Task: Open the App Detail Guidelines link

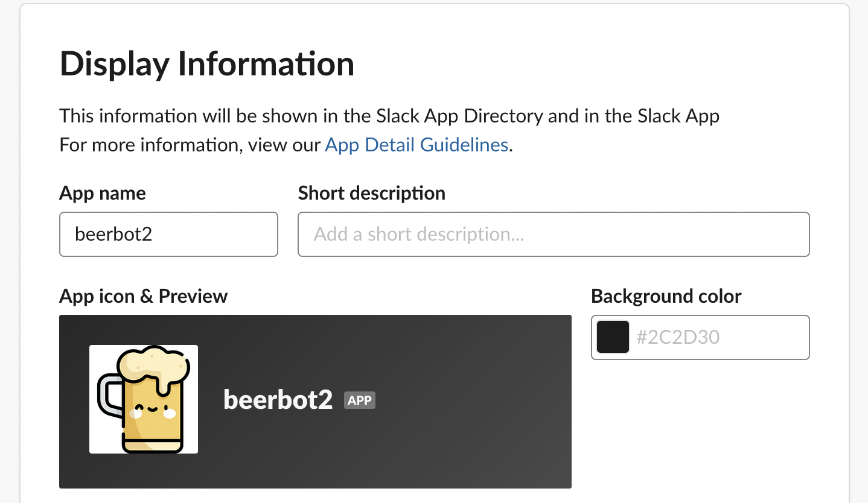Action: [x=416, y=145]
